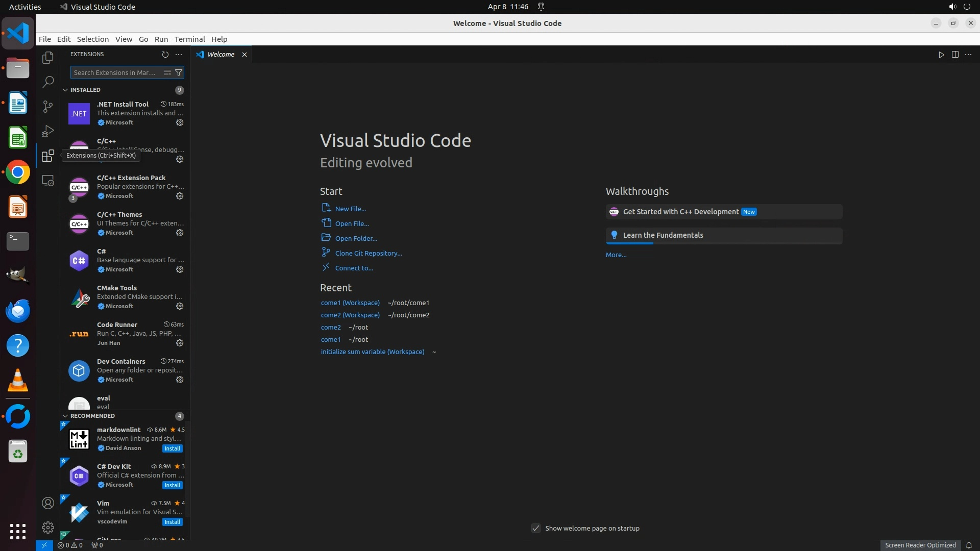Toggle Show welcome page on startup
Screen dimensions: 980x551
(x=536, y=528)
